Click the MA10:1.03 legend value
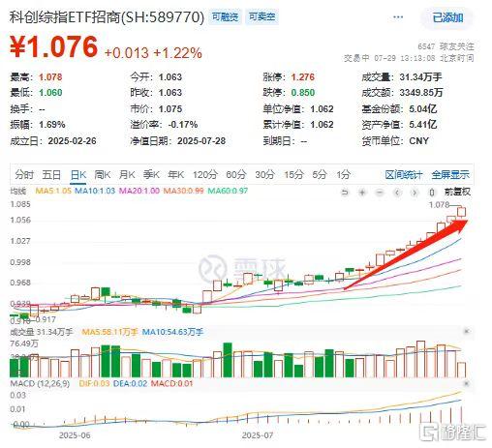492x448 pixels. [x=95, y=191]
